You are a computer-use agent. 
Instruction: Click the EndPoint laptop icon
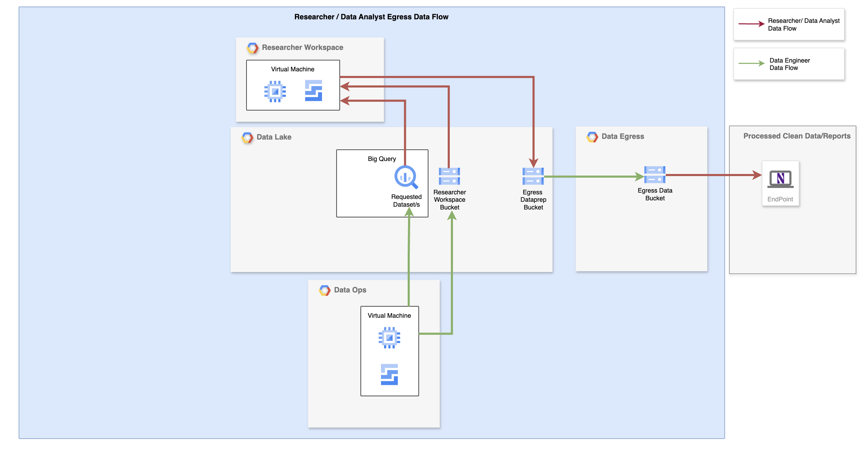pos(780,179)
